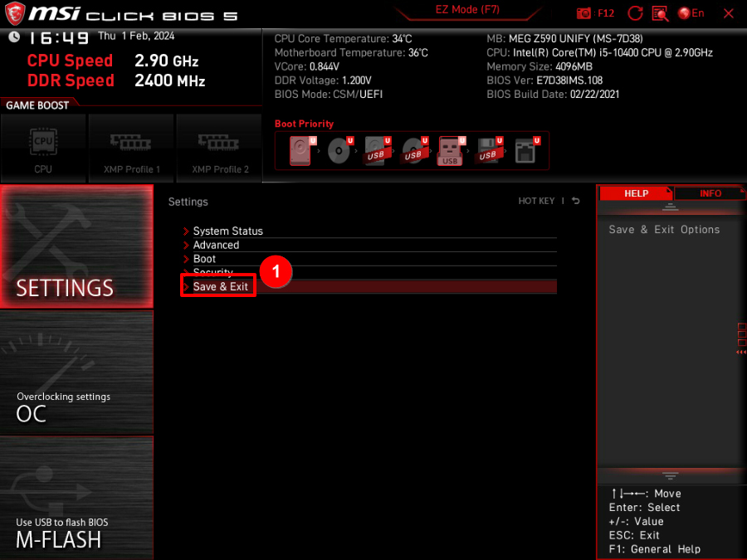Switch to EZ Mode (F7)
Screen dimensions: 747x560
pyautogui.click(x=467, y=10)
